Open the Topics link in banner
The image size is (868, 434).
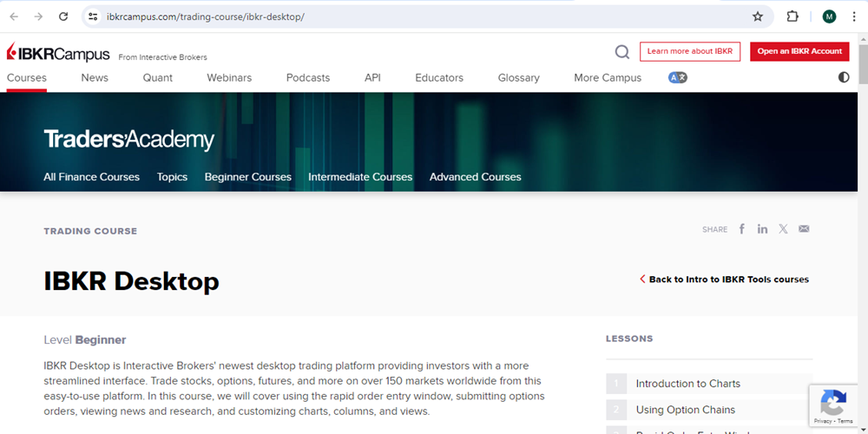point(172,177)
